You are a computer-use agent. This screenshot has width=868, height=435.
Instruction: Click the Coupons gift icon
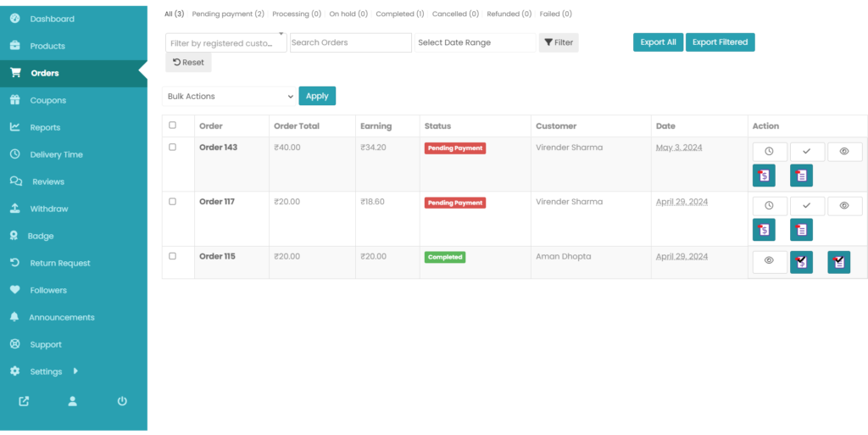[15, 99]
